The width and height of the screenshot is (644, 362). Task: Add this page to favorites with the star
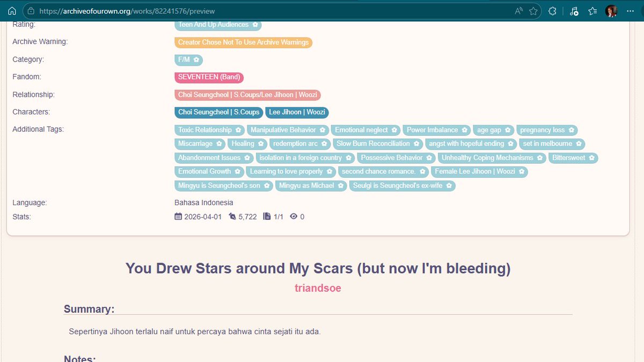(x=533, y=11)
